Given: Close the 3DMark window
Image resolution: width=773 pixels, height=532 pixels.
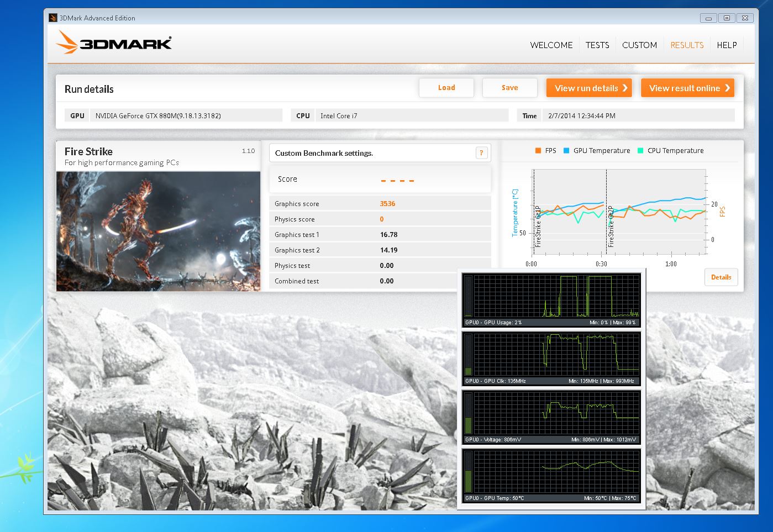Looking at the screenshot, I should click(x=745, y=18).
